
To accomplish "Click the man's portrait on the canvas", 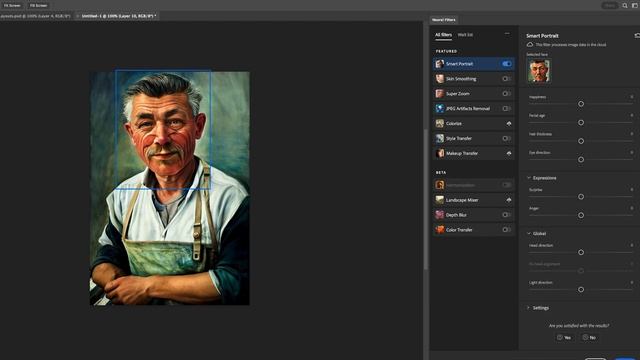I will point(169,188).
